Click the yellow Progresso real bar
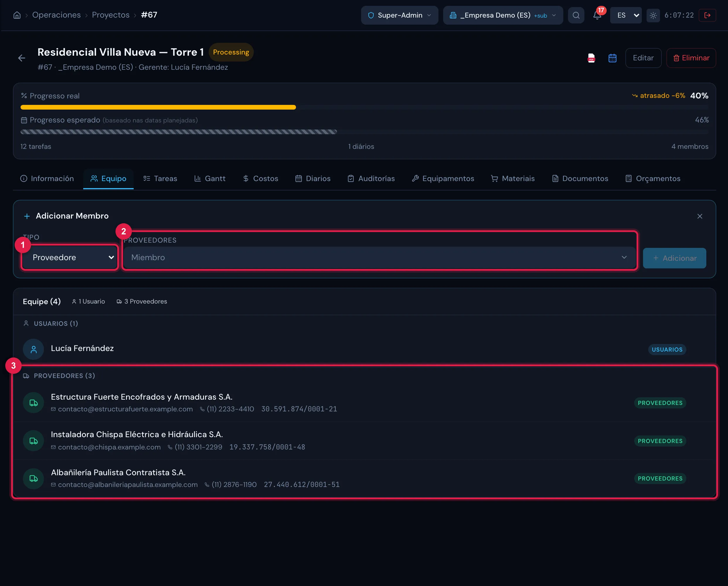The height and width of the screenshot is (586, 728). click(x=158, y=107)
